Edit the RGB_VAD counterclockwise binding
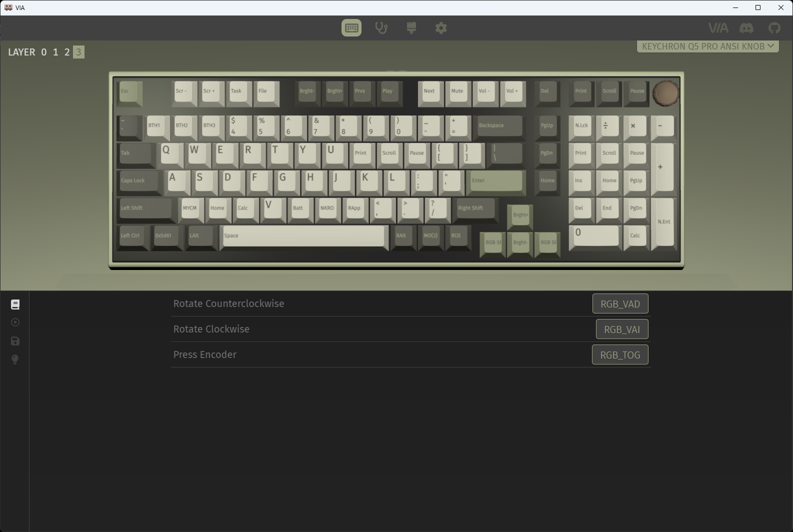Screen dimensions: 793x532 [x=620, y=303]
